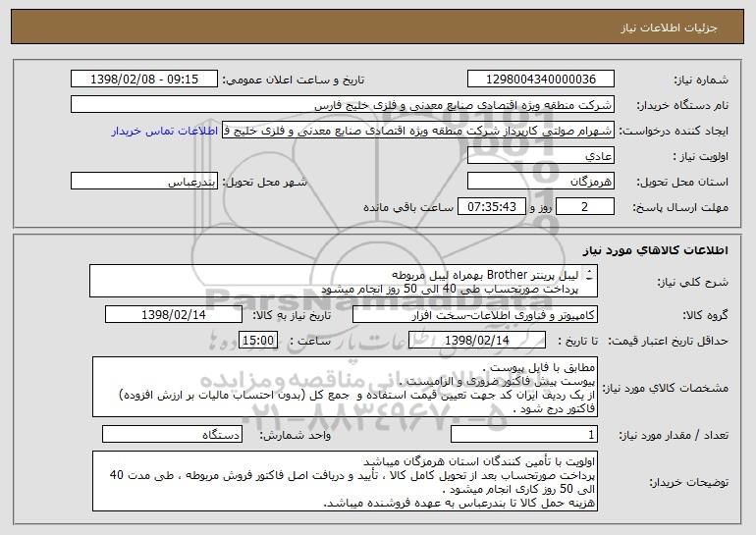Click delivery city field بندرعباس

pos(144,182)
